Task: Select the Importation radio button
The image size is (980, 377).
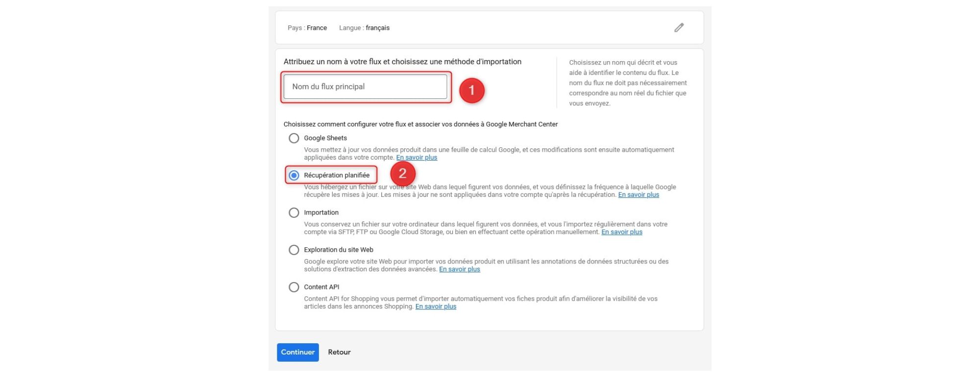Action: 294,212
